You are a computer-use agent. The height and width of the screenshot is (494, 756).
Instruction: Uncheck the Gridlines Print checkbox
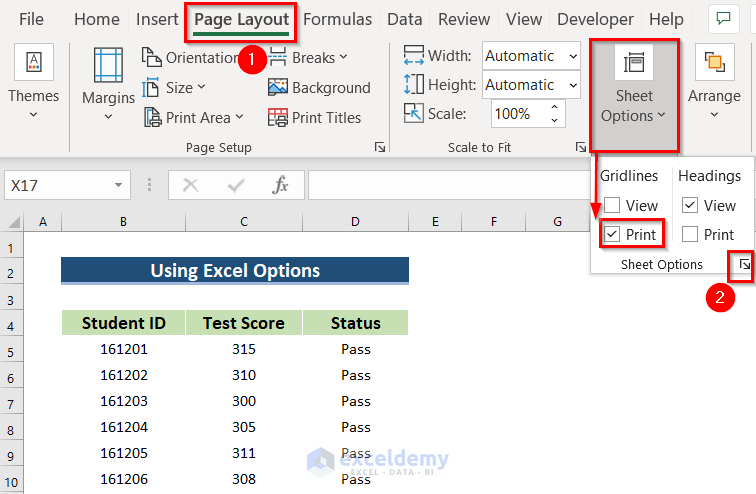(612, 235)
